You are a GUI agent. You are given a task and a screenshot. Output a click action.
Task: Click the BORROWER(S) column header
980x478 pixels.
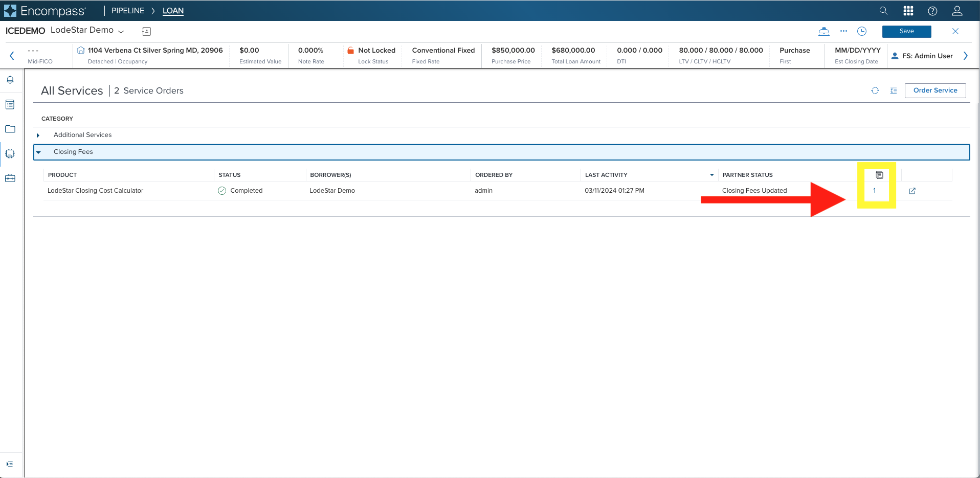[x=330, y=175]
